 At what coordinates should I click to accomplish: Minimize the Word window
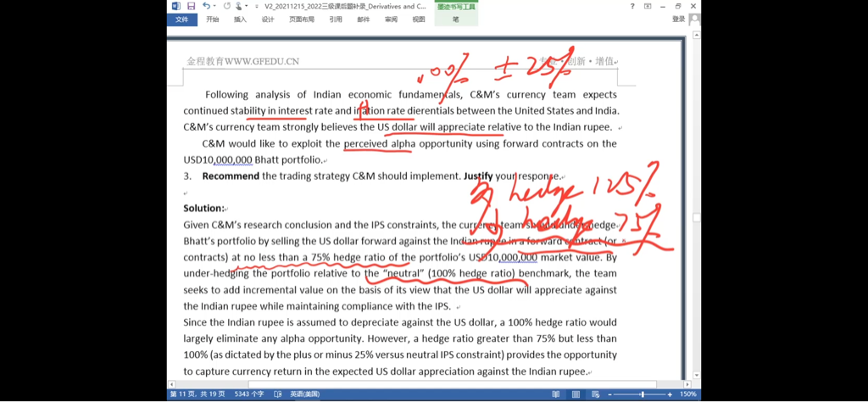point(663,6)
